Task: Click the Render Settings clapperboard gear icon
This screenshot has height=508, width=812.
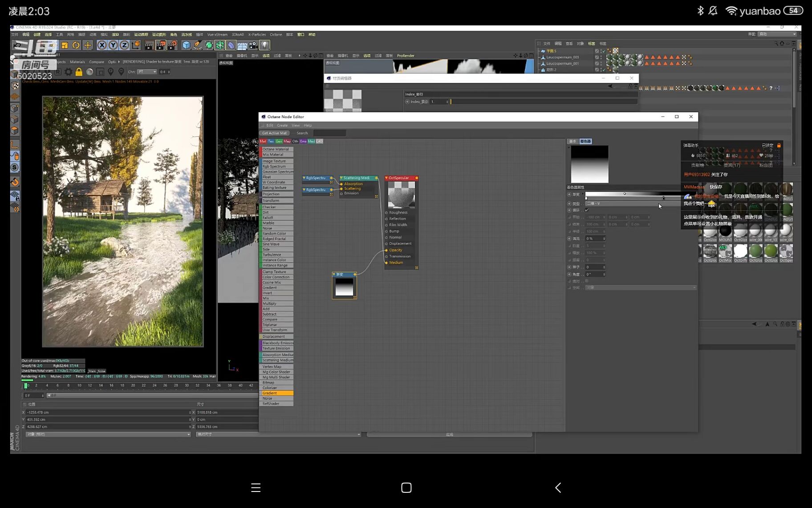Action: point(172,45)
